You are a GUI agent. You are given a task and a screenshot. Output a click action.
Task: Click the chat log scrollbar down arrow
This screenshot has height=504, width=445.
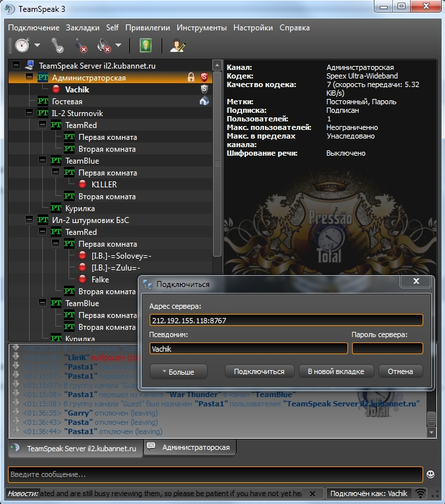pyautogui.click(x=431, y=433)
